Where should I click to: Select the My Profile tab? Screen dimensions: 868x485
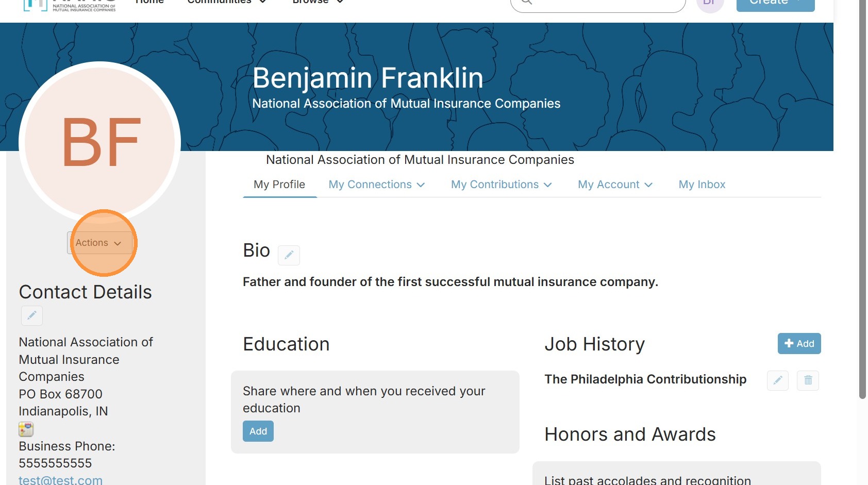279,185
